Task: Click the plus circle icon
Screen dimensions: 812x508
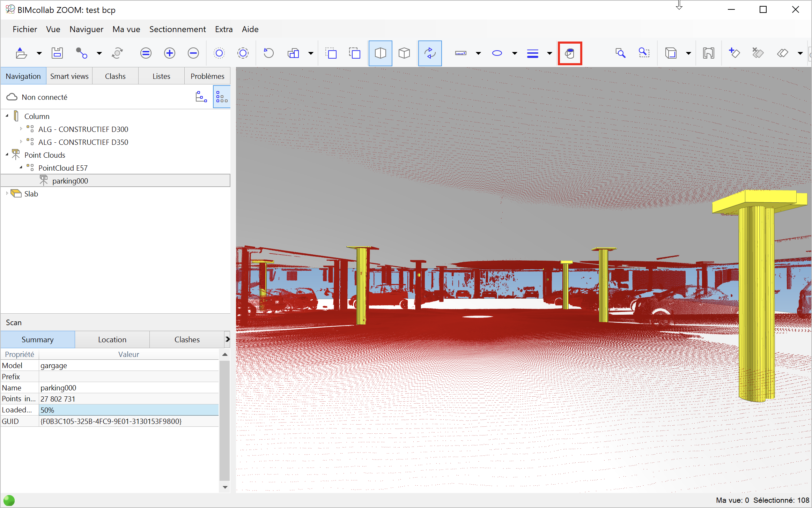Action: 170,53
